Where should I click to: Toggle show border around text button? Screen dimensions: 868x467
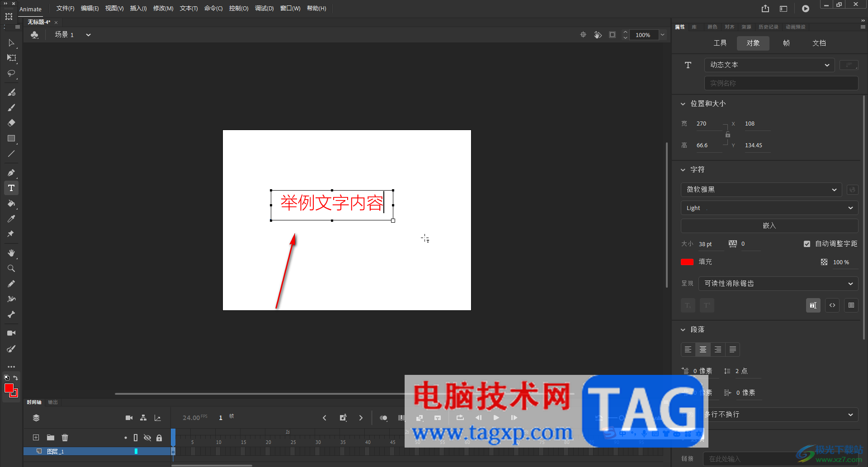click(851, 305)
